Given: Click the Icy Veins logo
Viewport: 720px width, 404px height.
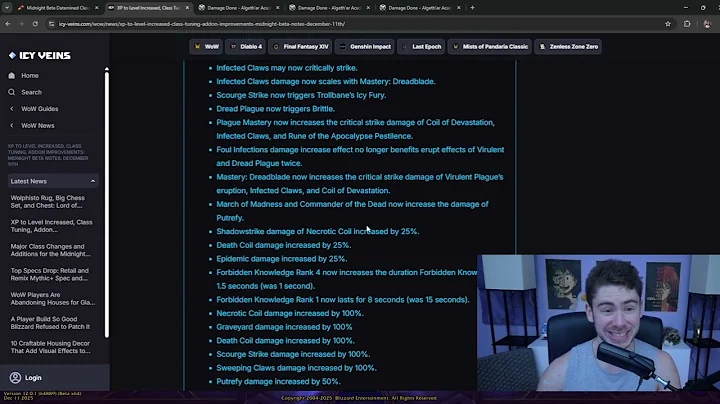Looking at the screenshot, I should point(39,56).
